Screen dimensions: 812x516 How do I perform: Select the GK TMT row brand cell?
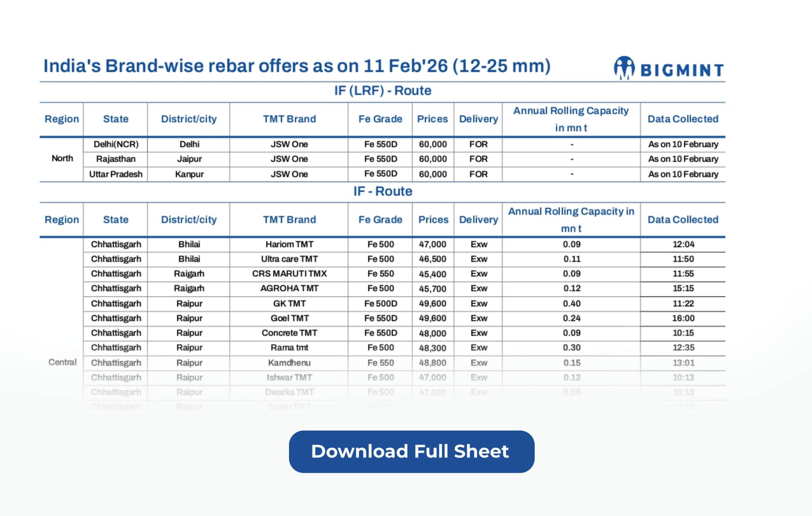289,303
